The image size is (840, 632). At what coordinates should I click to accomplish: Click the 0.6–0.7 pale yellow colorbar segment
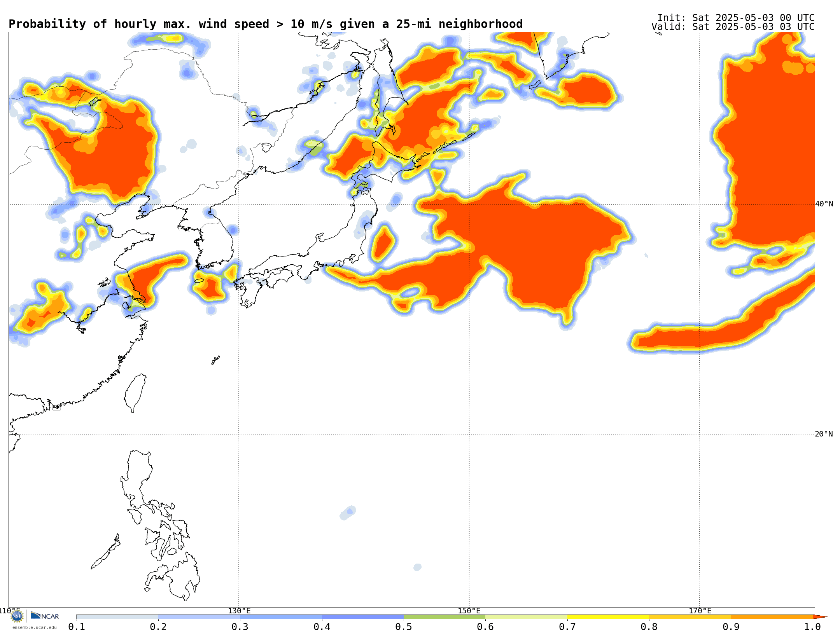pyautogui.click(x=527, y=617)
